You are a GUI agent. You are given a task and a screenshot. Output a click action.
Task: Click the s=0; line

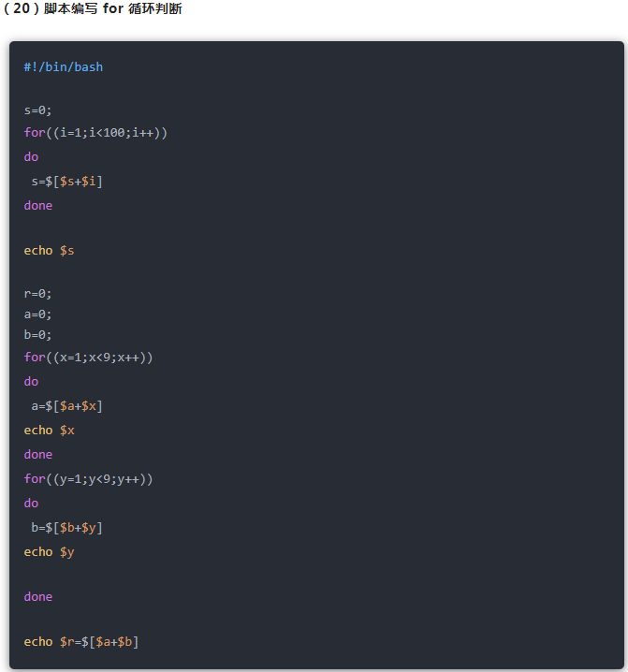[37, 110]
